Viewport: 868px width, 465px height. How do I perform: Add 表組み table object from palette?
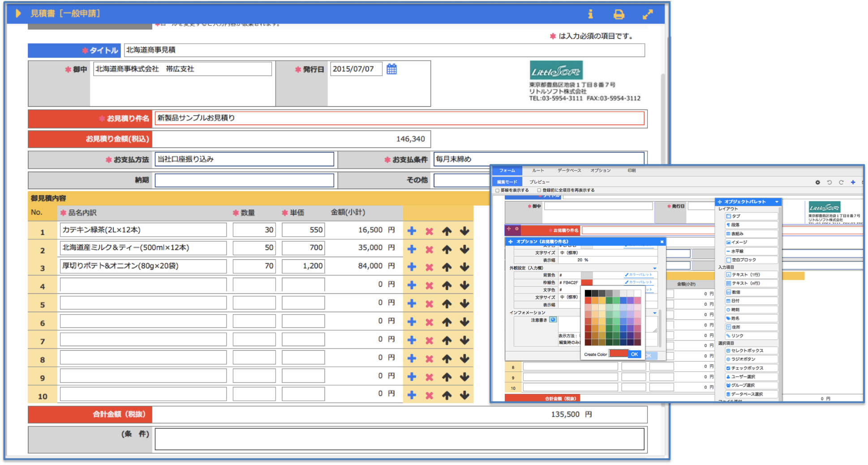(x=751, y=234)
